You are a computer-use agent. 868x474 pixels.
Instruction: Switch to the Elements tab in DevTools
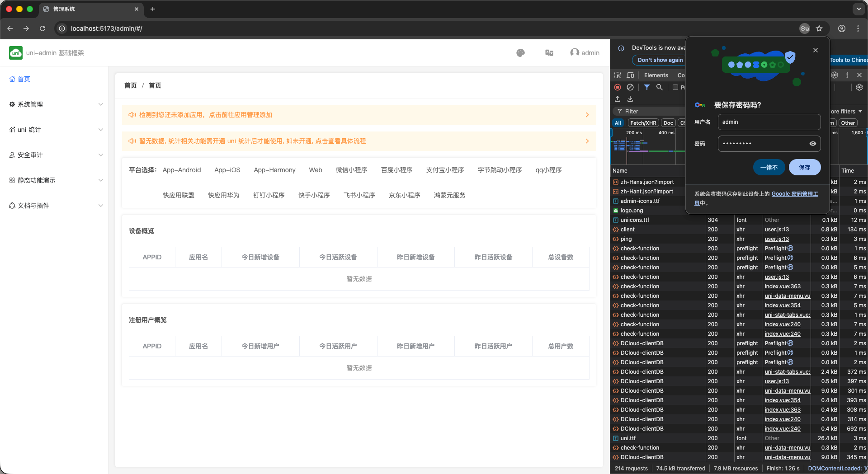pos(656,75)
